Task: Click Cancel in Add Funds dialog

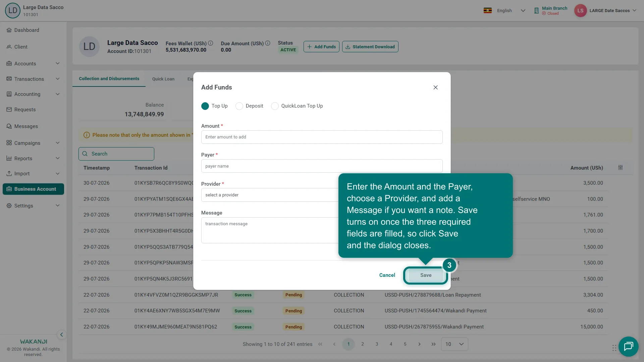Action: pos(387,275)
